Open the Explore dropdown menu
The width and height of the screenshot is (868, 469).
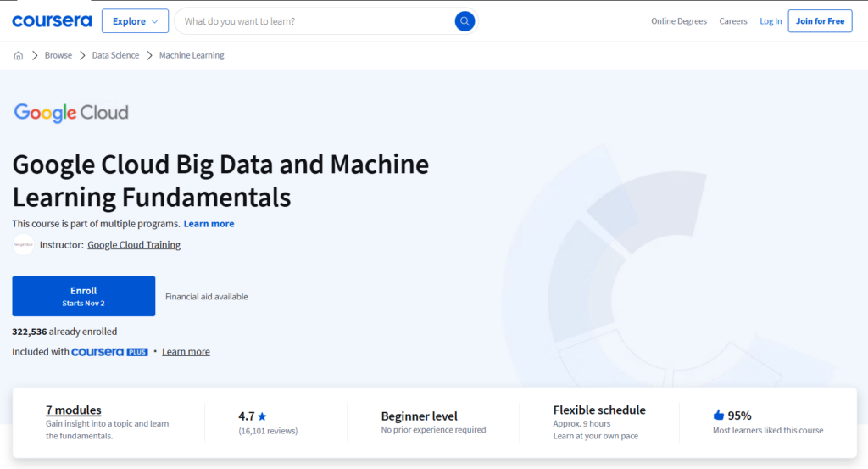coord(135,21)
